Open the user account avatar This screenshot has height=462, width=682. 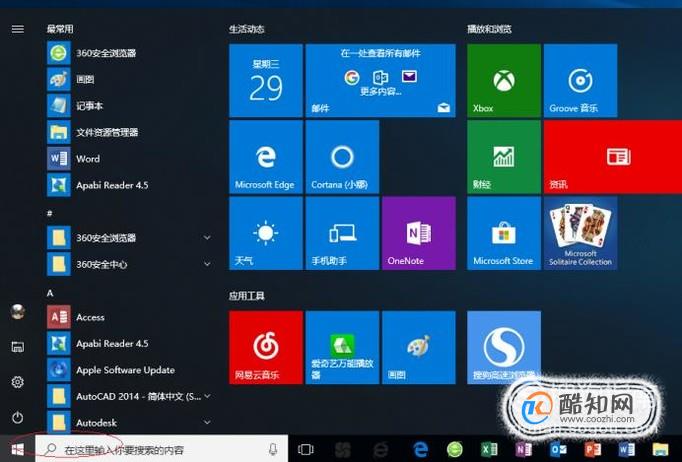pos(18,311)
